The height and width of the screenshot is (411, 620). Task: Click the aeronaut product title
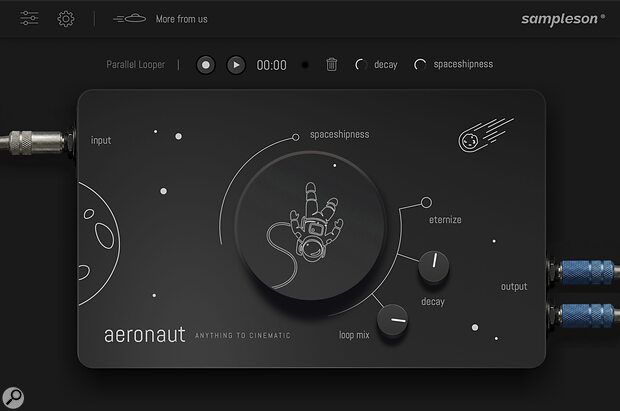pos(145,335)
